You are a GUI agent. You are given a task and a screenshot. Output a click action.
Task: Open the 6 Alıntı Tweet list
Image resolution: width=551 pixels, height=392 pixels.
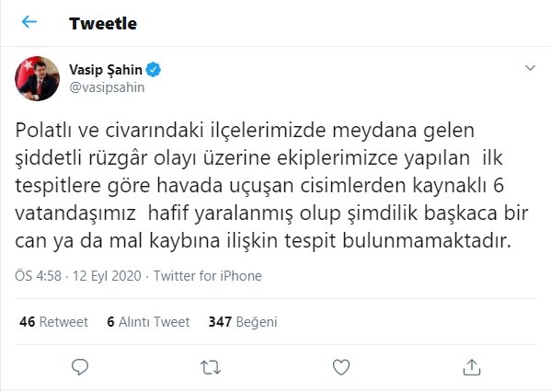(x=148, y=322)
